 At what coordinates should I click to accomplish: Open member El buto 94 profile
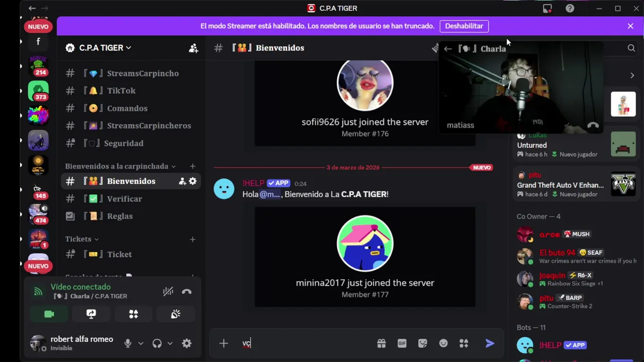pyautogui.click(x=575, y=256)
